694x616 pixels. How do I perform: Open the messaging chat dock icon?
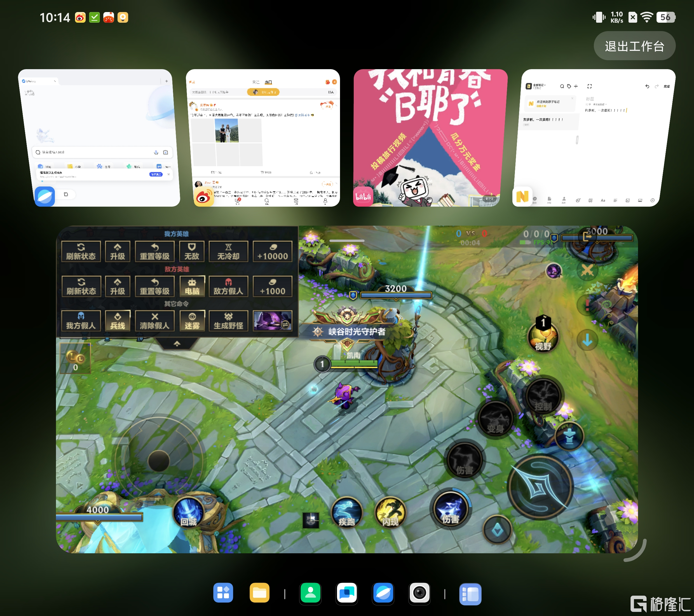(x=347, y=593)
